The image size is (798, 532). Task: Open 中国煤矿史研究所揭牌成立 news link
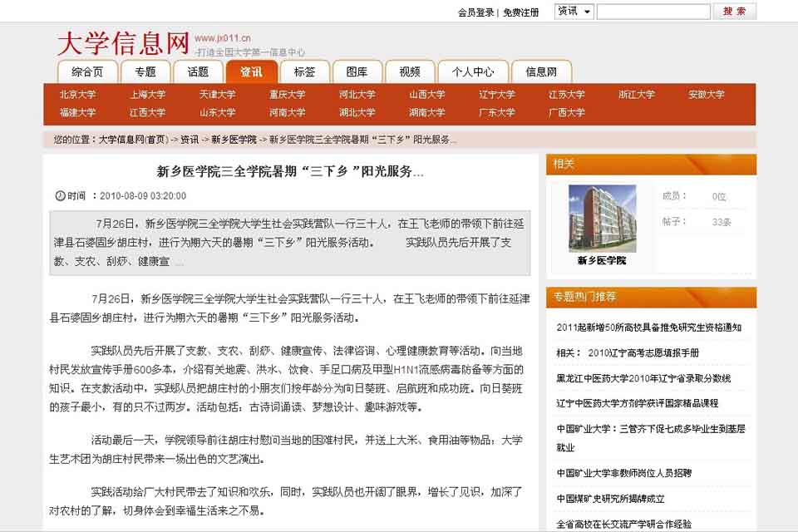tap(610, 499)
